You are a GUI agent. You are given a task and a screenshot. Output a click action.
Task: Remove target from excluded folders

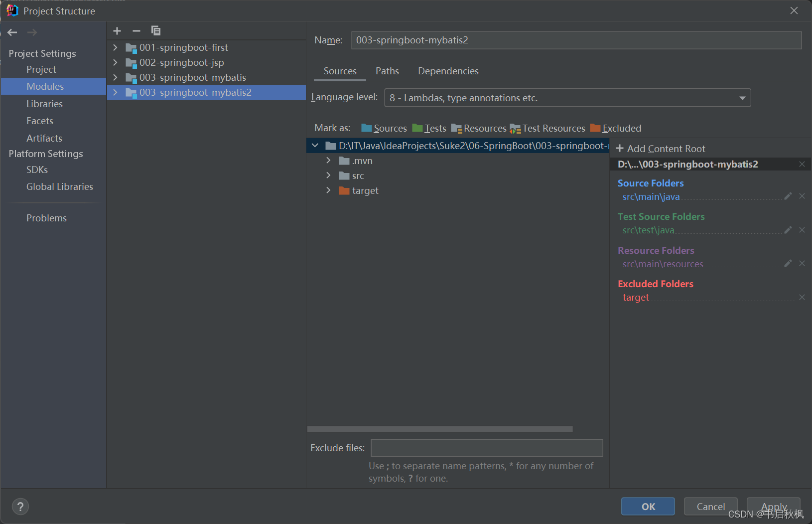point(802,297)
